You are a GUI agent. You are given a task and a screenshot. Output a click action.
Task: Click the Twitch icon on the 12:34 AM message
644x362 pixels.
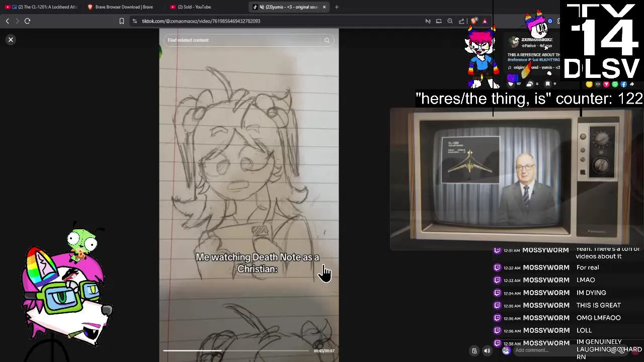(498, 293)
